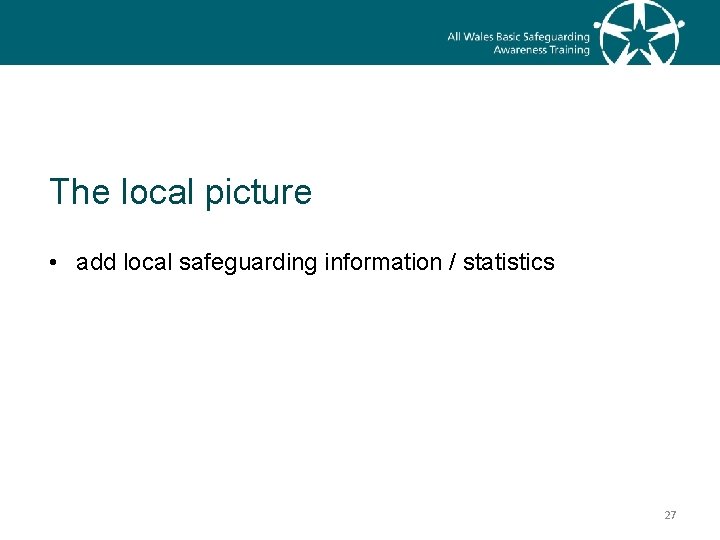Click the bullet 'add local safeguarding information / statistics'

[315, 263]
